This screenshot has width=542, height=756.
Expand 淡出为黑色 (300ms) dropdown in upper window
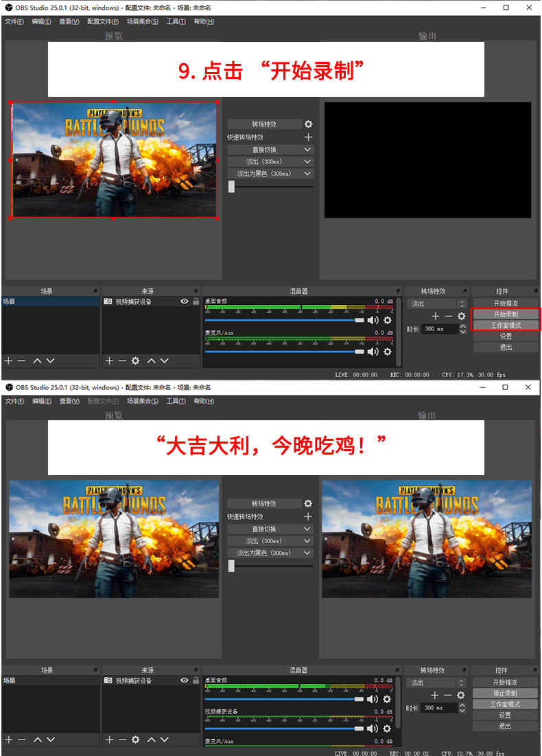point(270,174)
